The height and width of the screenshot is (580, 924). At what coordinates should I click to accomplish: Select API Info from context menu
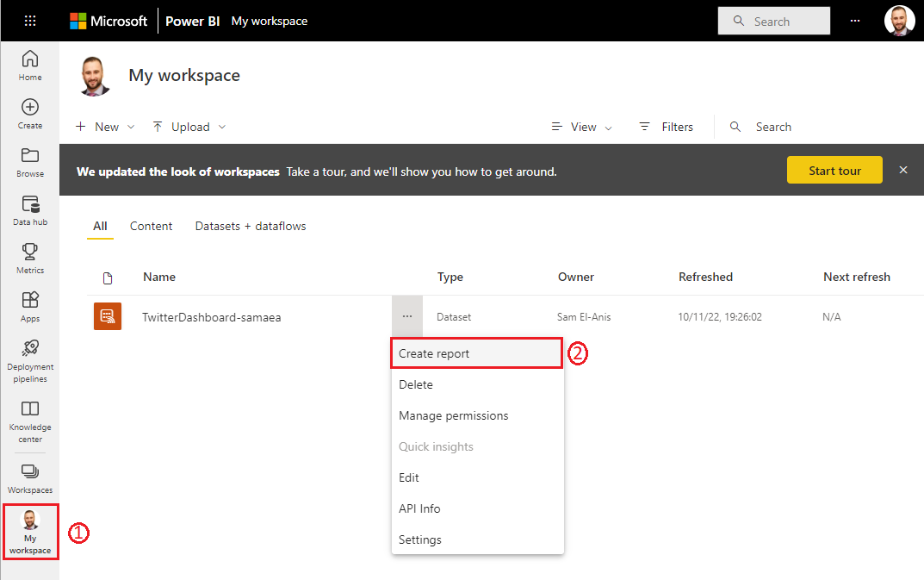click(x=477, y=508)
